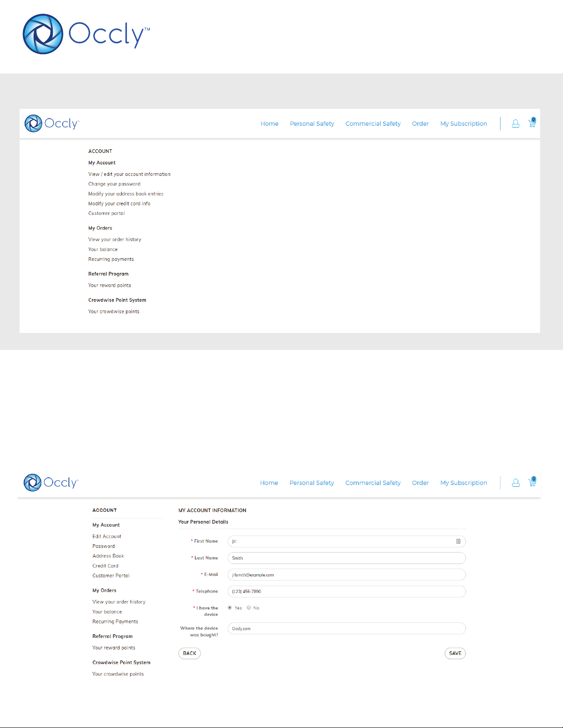This screenshot has width=563, height=728.
Task: Click Referral Program heading in lower sidebar
Action: (x=113, y=636)
